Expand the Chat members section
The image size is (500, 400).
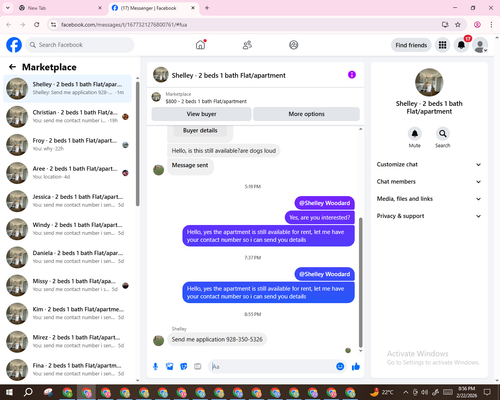[429, 182]
